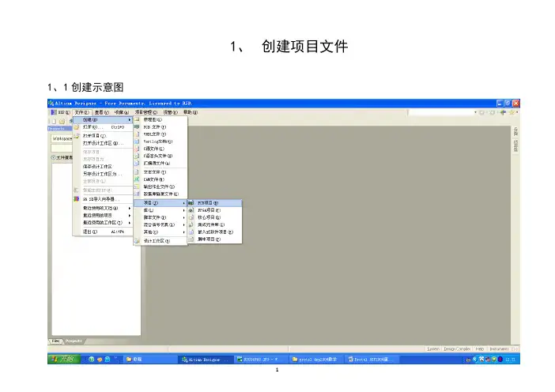The width and height of the screenshot is (555, 392).
Task: Click the FPGA项目 icon in the submenu
Action: coord(191,210)
